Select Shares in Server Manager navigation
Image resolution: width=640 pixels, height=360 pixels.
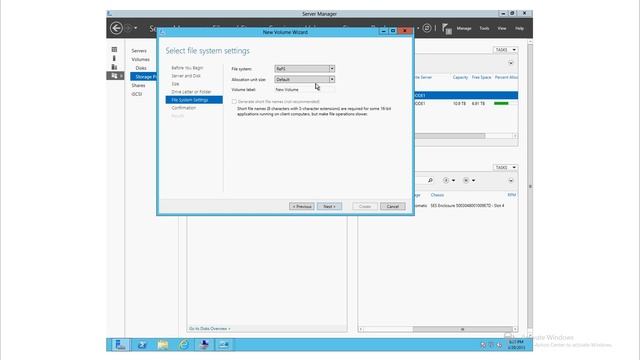[138, 86]
